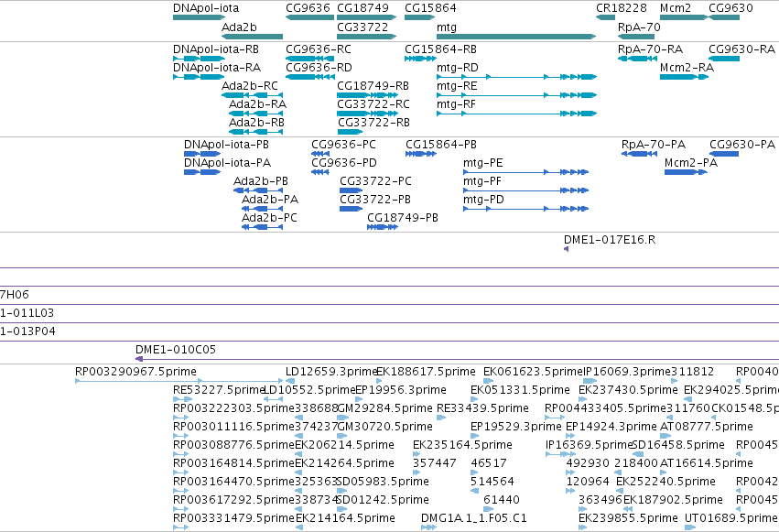Click the RpA-70-RA transcript
Image resolution: width=779 pixels, height=532 pixels.
point(637,59)
